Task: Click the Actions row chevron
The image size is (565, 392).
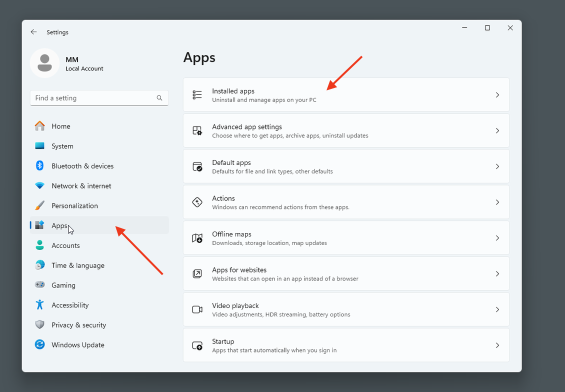Action: [497, 202]
